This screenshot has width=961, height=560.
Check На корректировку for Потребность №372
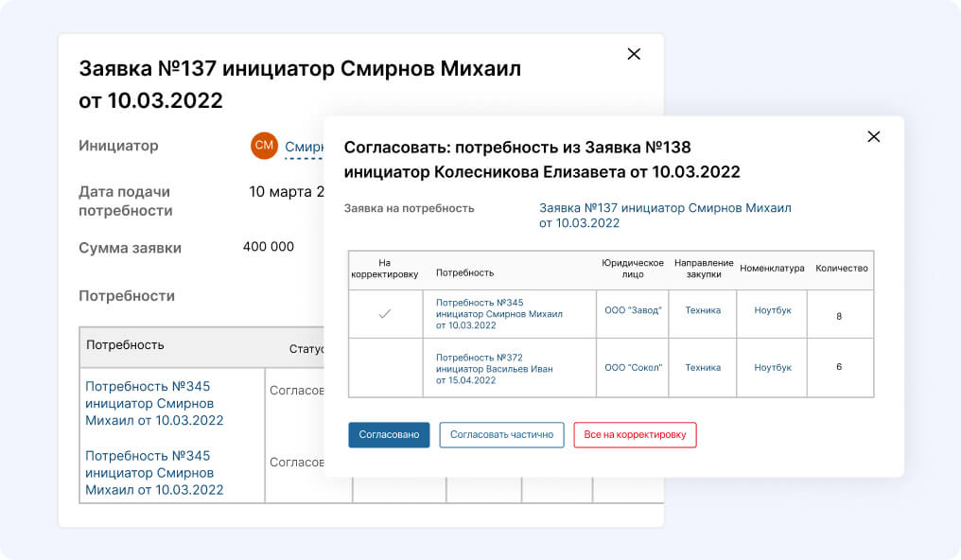tap(385, 367)
